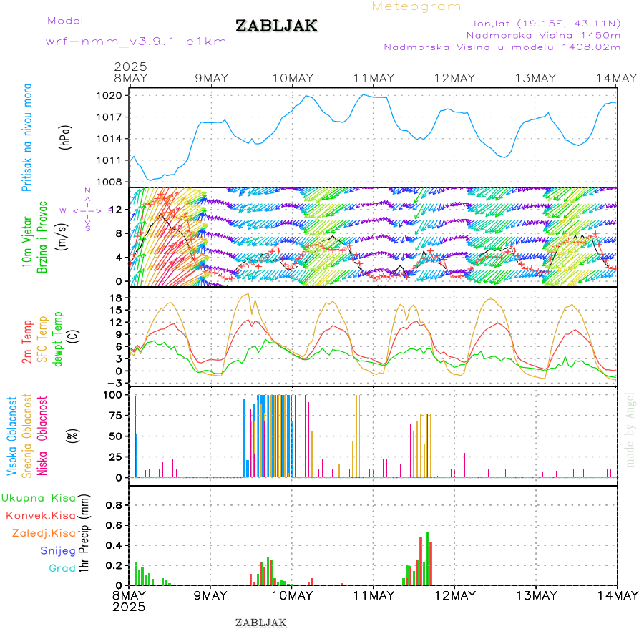Click the "0.8" precipitation tick label
Image resolution: width=644 pixels, height=644 pixels.
[114, 505]
